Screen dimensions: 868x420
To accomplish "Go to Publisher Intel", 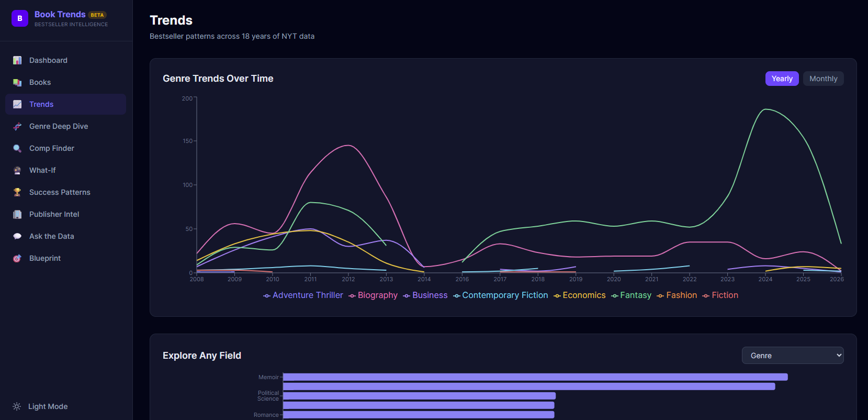I will point(65,214).
